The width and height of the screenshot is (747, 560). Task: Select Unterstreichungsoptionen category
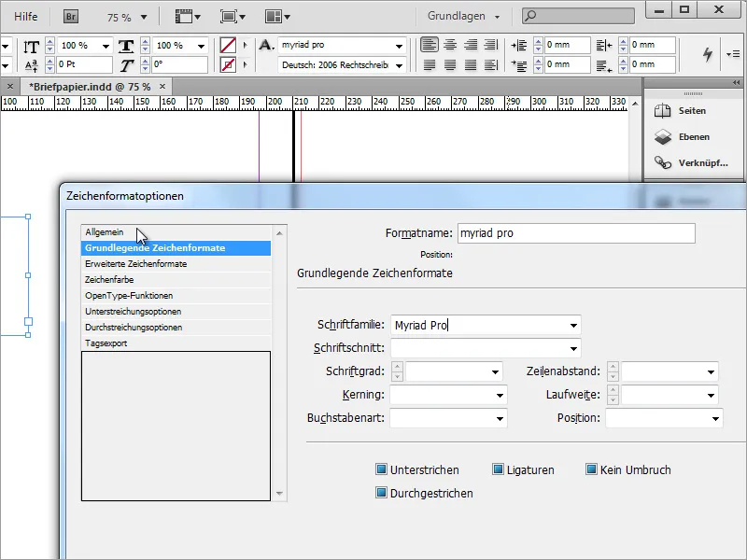(176, 312)
